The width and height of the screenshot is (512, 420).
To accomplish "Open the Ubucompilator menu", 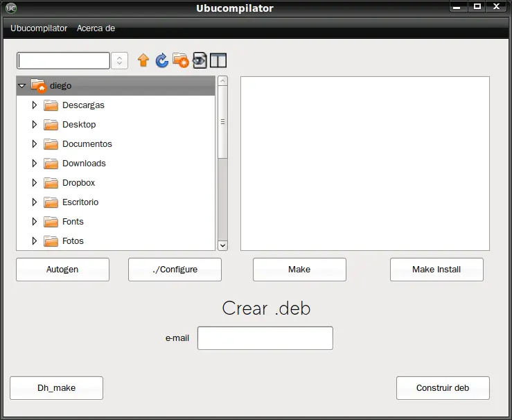I will 39,28.
